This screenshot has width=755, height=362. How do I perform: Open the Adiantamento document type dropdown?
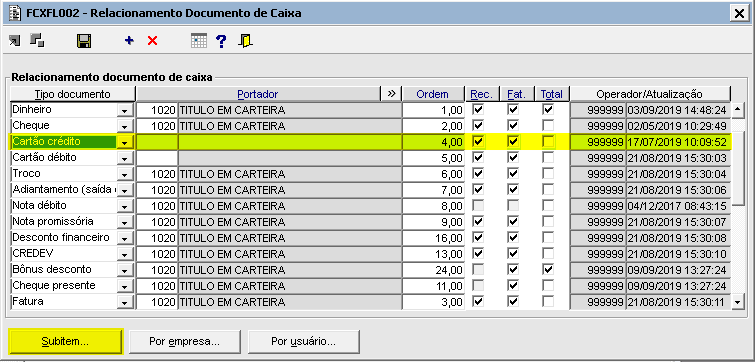coord(125,190)
